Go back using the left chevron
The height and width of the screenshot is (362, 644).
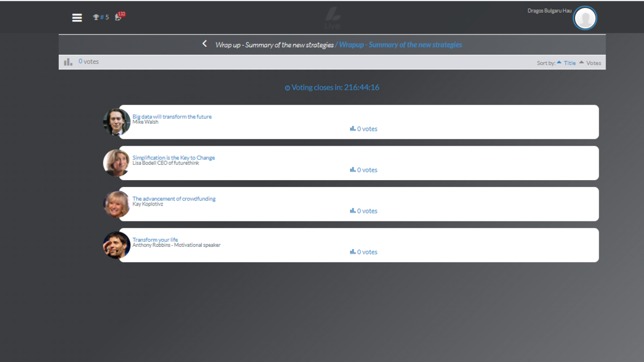tap(204, 44)
